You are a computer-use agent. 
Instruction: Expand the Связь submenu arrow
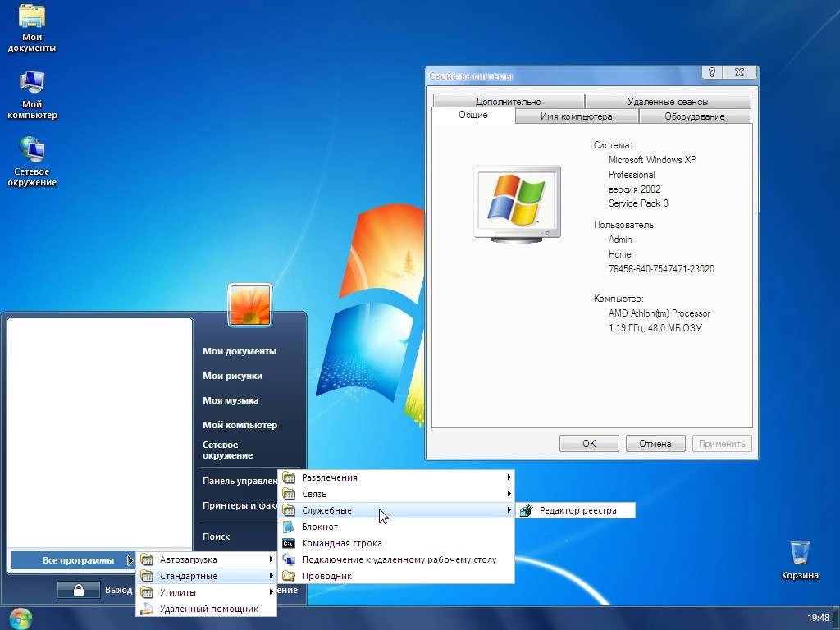[x=509, y=494]
